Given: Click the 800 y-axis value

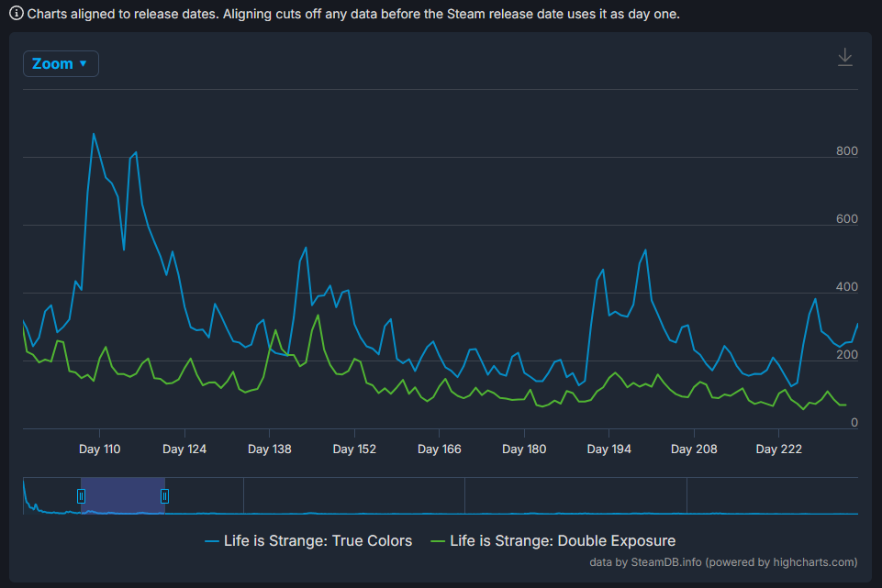Looking at the screenshot, I should pos(846,150).
